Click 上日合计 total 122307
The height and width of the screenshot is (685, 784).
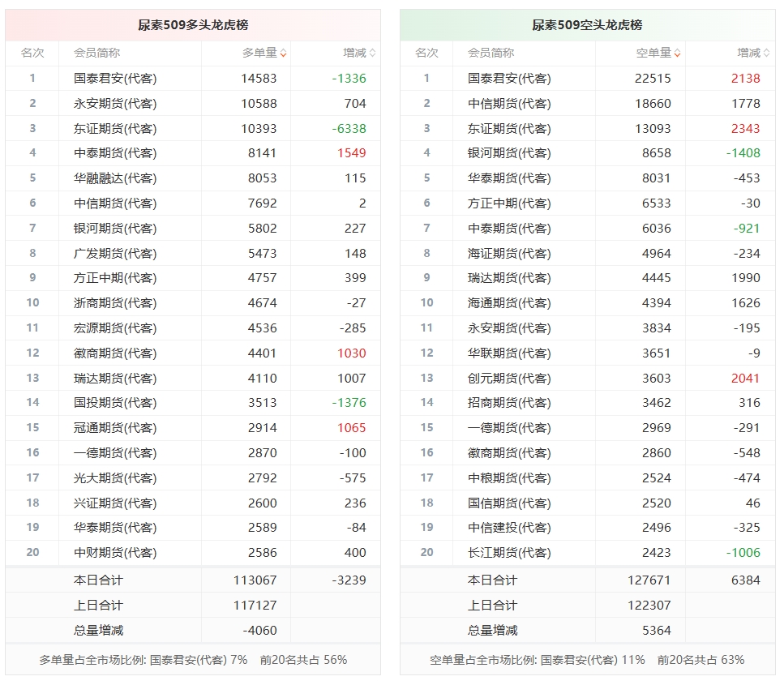[649, 605]
